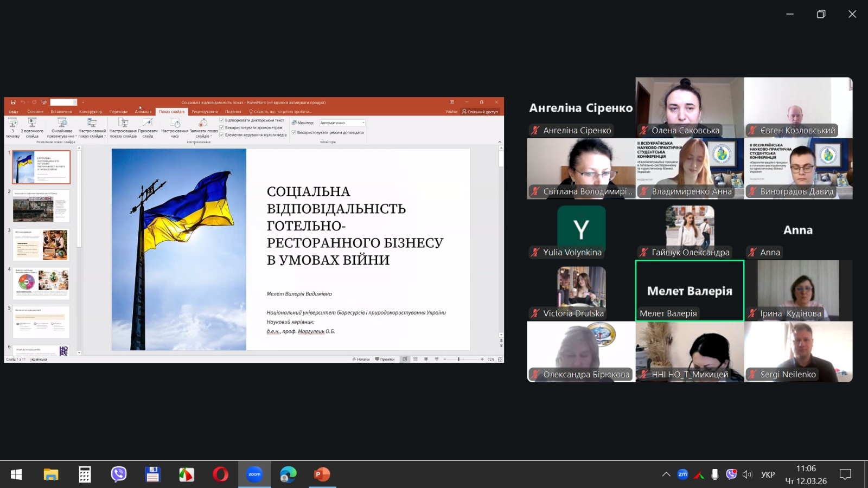Click the 'Приховати слайд' hide slide icon
Image resolution: width=868 pixels, height=488 pixels.
coord(148,123)
